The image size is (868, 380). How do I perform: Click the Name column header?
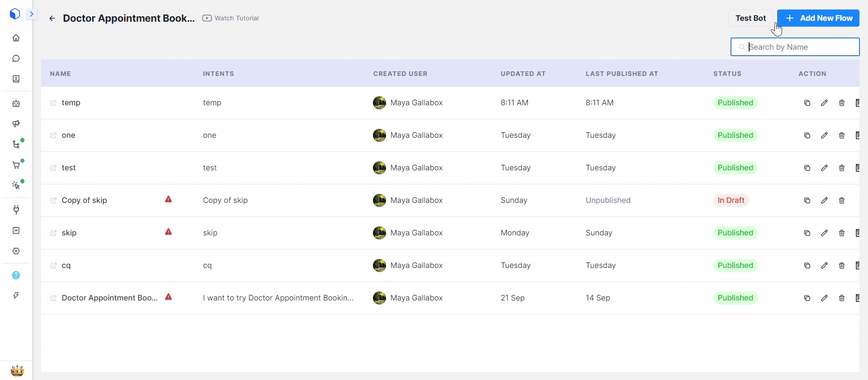pyautogui.click(x=61, y=74)
